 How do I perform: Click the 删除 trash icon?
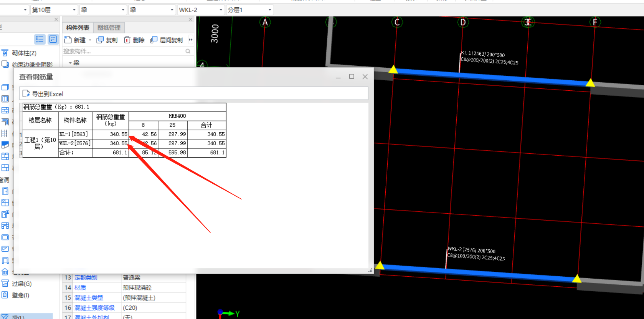[x=127, y=40]
